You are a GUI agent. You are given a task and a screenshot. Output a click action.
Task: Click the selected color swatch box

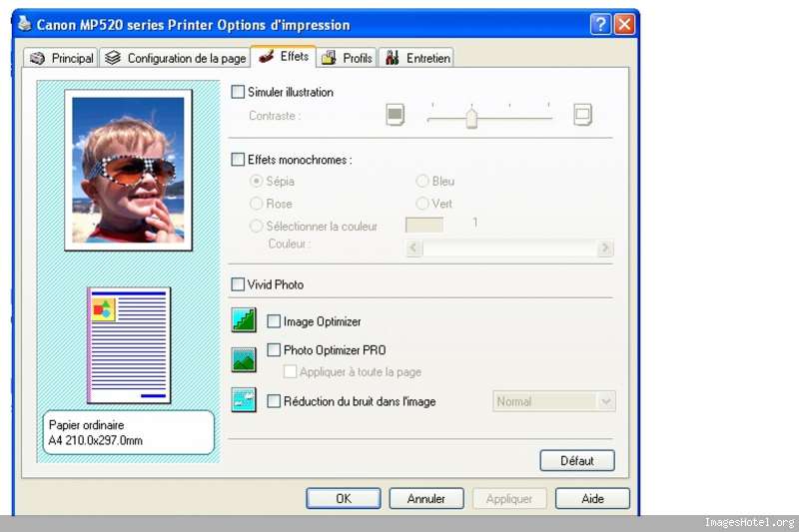423,225
